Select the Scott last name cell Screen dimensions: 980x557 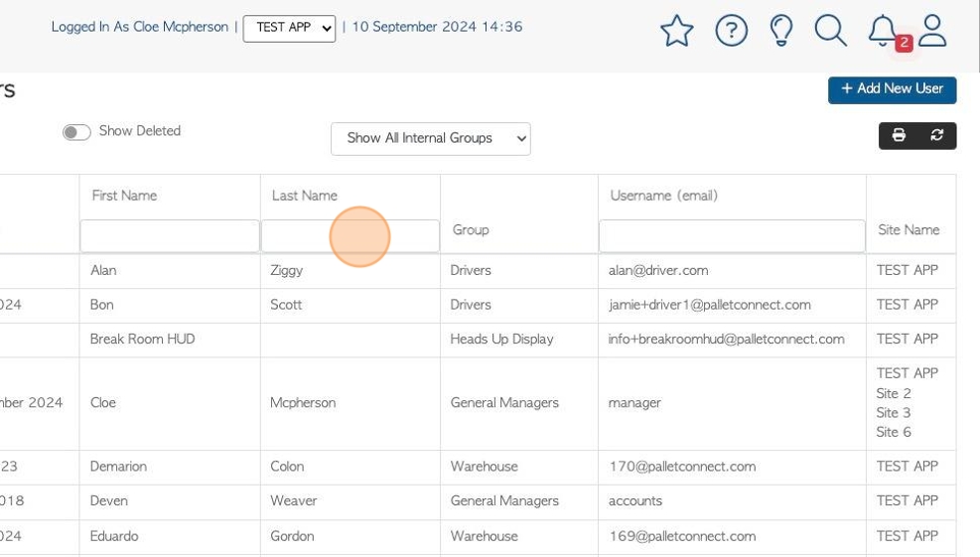tap(286, 305)
